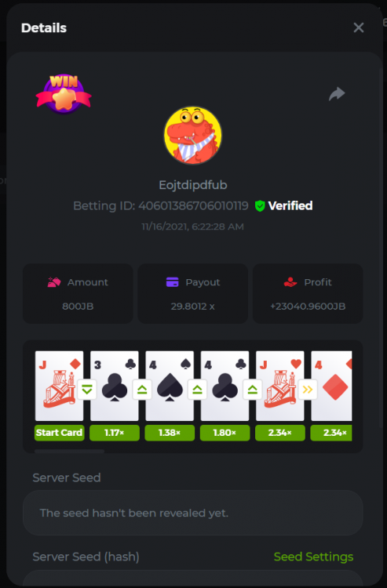Click the pink Amount icon

54,282
